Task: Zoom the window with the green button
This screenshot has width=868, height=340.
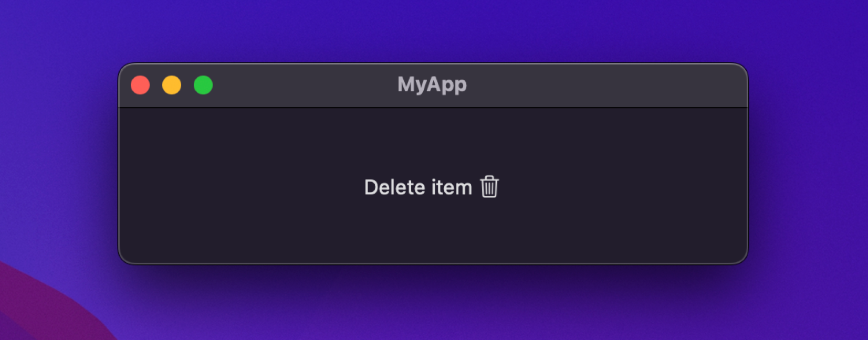Action: (203, 85)
